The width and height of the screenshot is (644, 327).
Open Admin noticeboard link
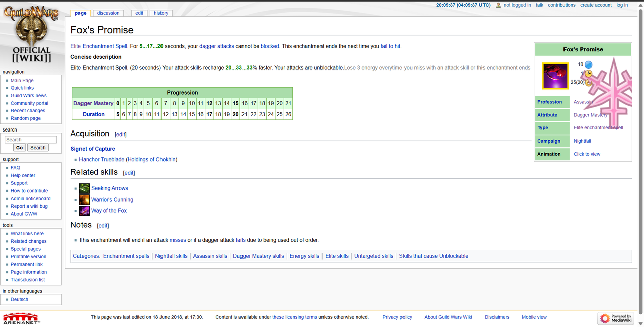click(31, 199)
